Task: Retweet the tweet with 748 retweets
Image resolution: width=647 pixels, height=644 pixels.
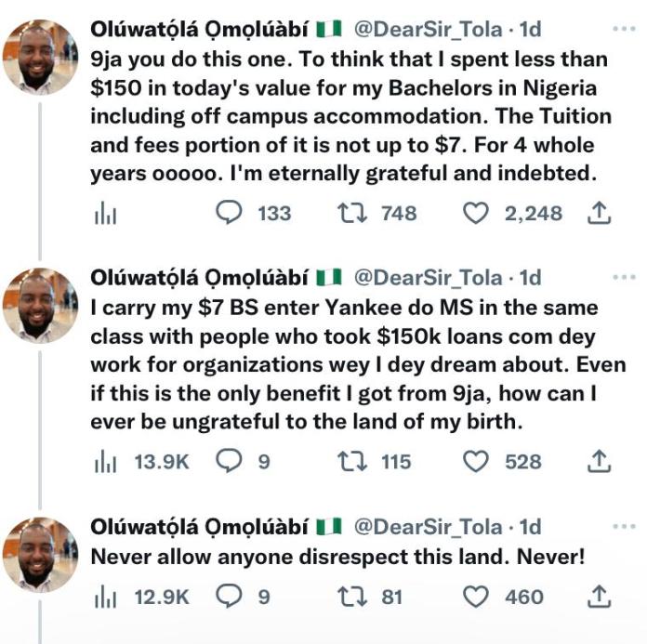Action: (352, 214)
